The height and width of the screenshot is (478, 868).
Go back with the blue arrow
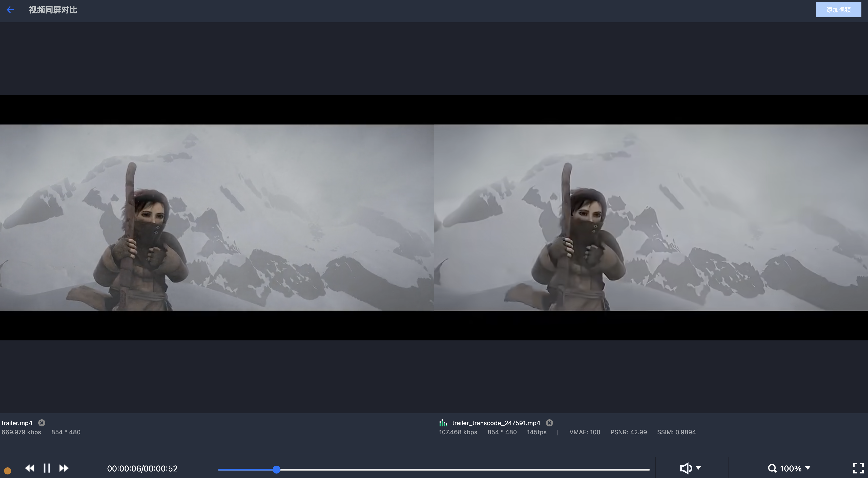pos(10,10)
